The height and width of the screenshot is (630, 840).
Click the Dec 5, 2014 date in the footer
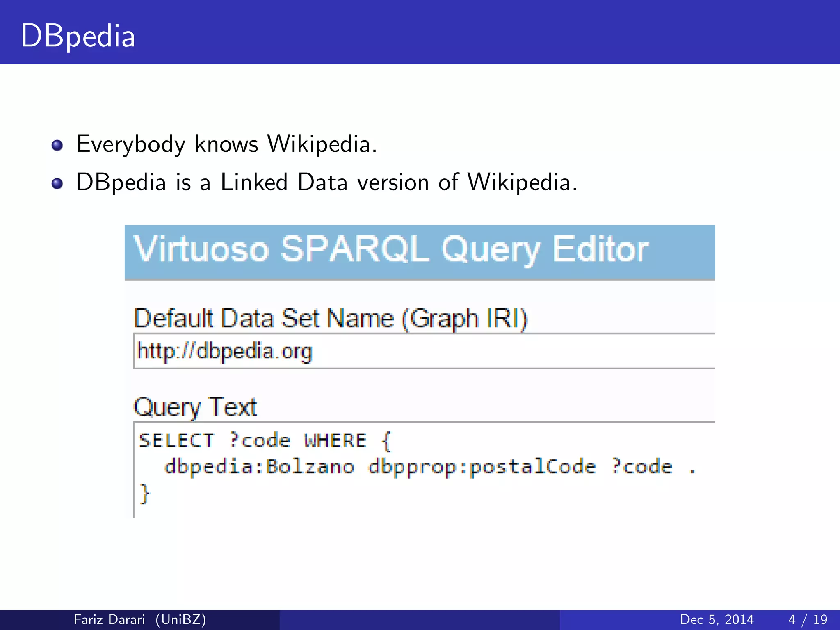point(717,619)
